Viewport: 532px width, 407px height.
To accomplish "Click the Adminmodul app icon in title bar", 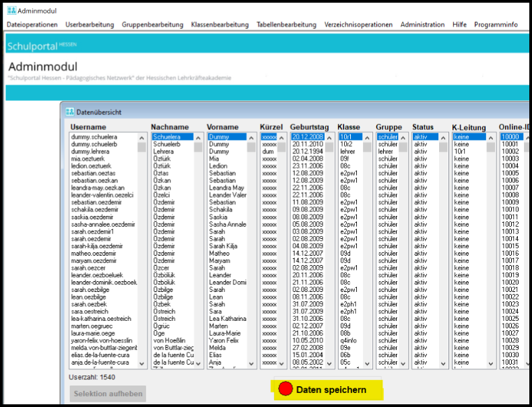I will (11, 11).
